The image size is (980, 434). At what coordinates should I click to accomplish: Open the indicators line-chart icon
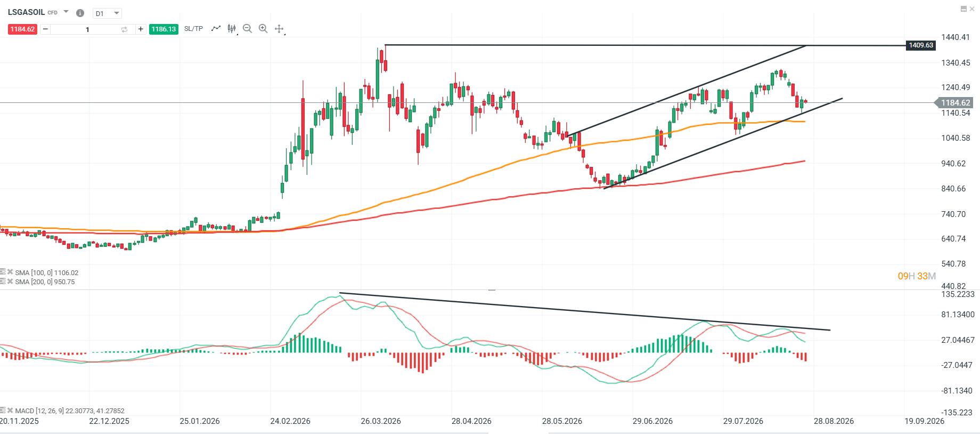216,28
